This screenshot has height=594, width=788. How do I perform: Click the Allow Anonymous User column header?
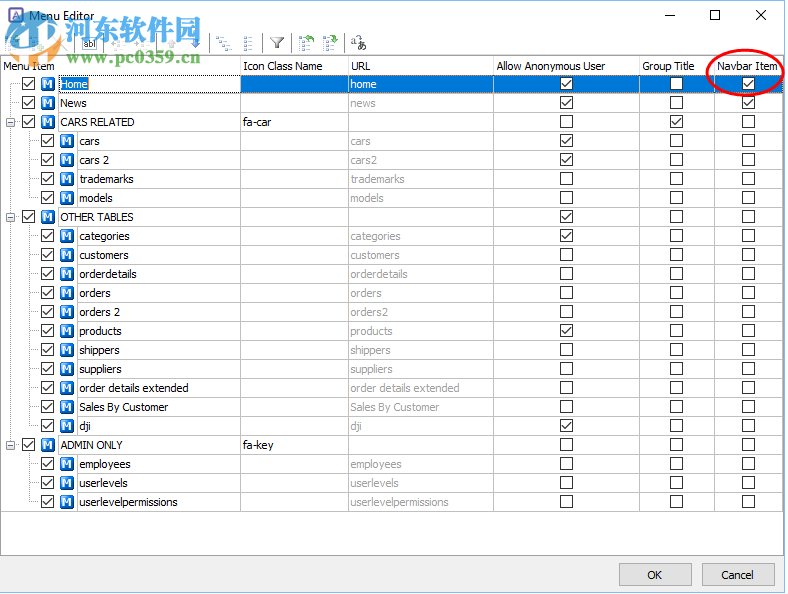[566, 66]
